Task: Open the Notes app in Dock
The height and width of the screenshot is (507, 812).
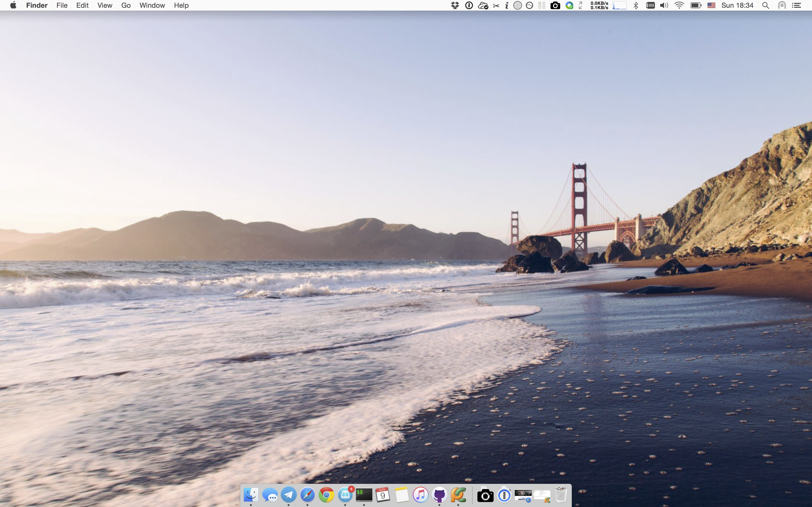Action: click(402, 495)
